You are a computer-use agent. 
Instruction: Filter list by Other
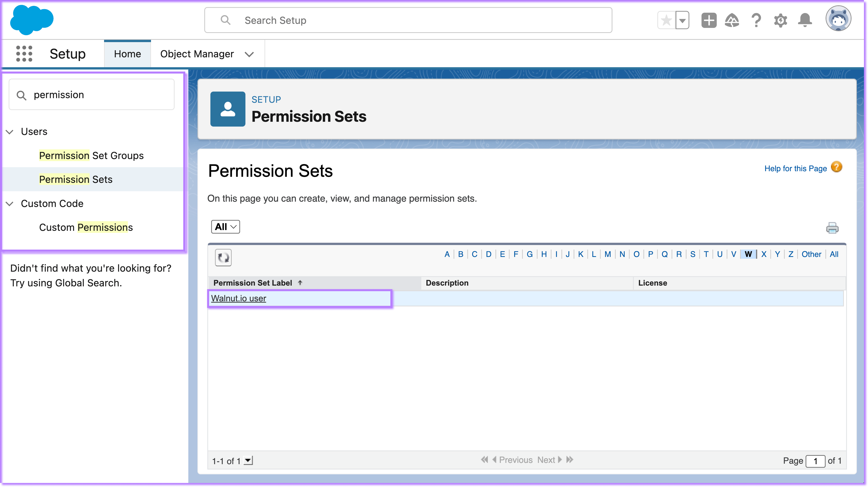click(811, 254)
